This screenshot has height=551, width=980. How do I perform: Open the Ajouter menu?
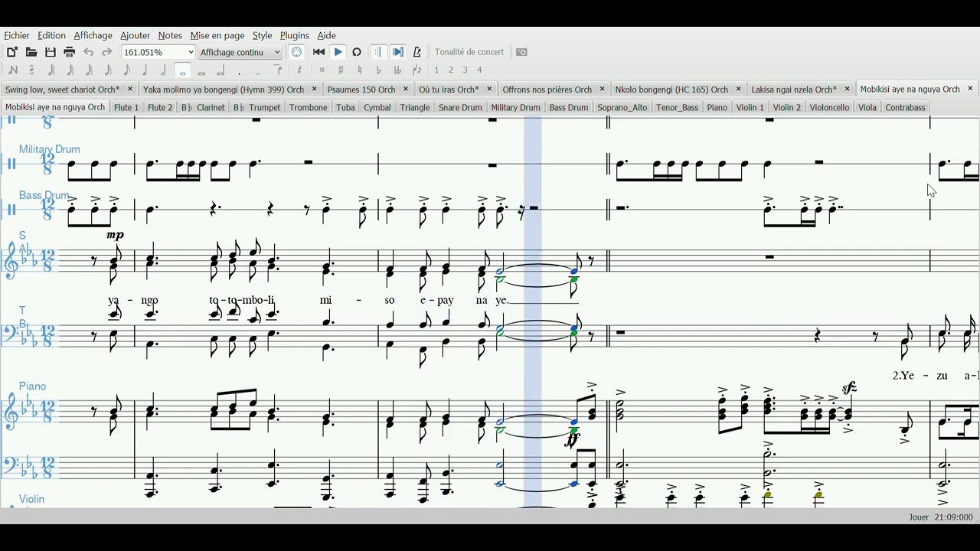pyautogui.click(x=135, y=35)
